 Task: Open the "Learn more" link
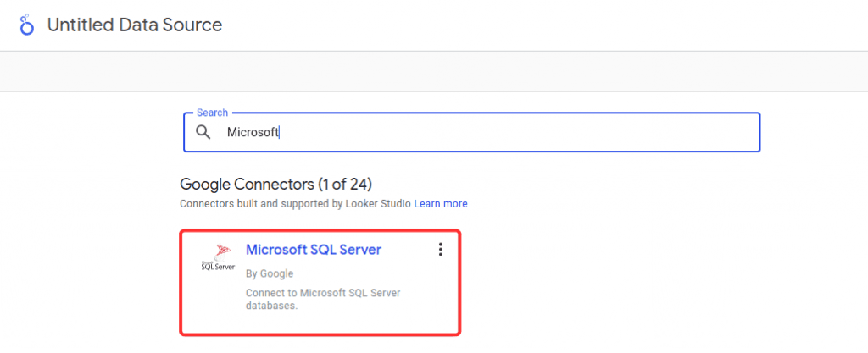coord(441,204)
